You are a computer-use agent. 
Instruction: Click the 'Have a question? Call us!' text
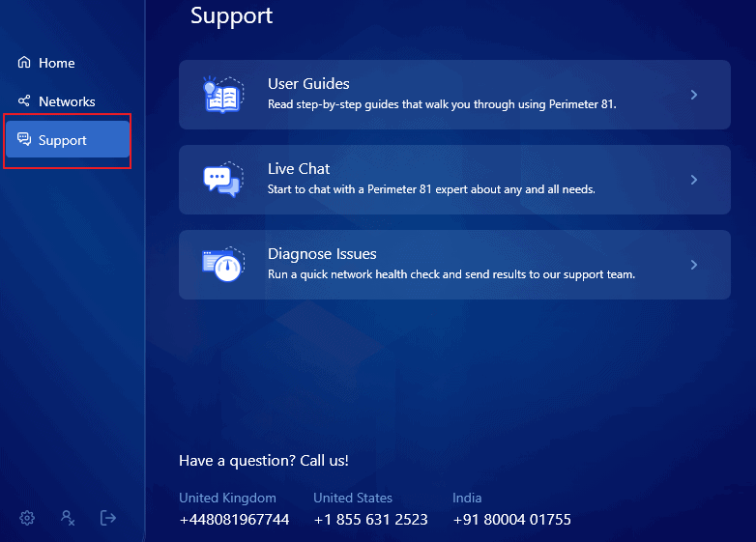(264, 461)
